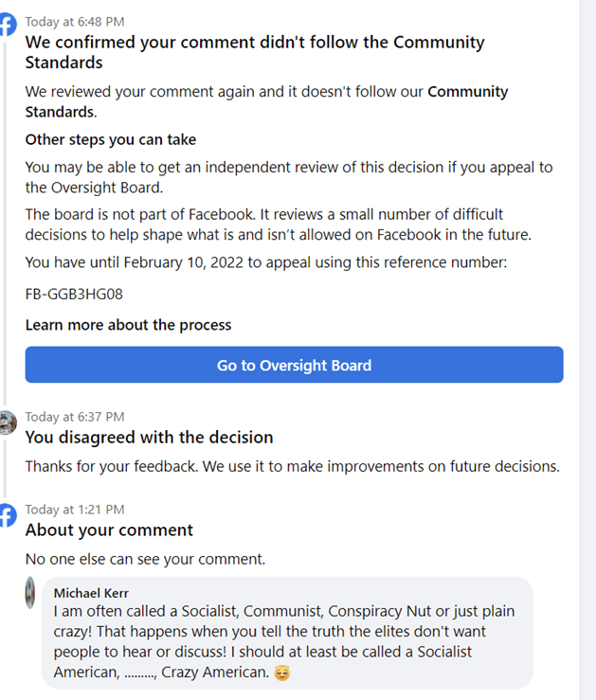Screen dimensions: 596x700
Task: Click the Michael Kerr name on the comment
Action: click(x=91, y=593)
